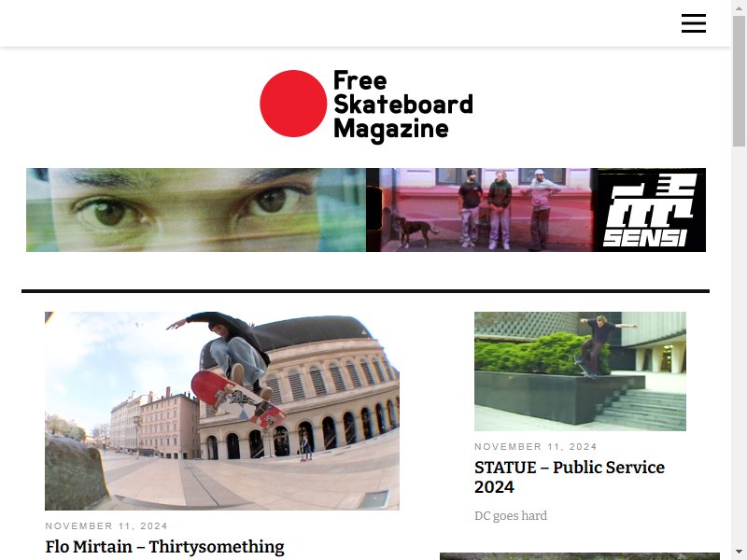Click the eyes close-up in the banner
This screenshot has height=560, width=747.
pos(196,210)
